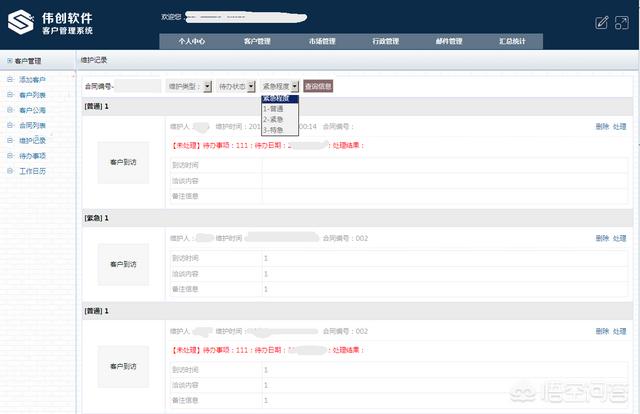Click the 合同编号 input field
640x414 pixels.
click(x=139, y=87)
